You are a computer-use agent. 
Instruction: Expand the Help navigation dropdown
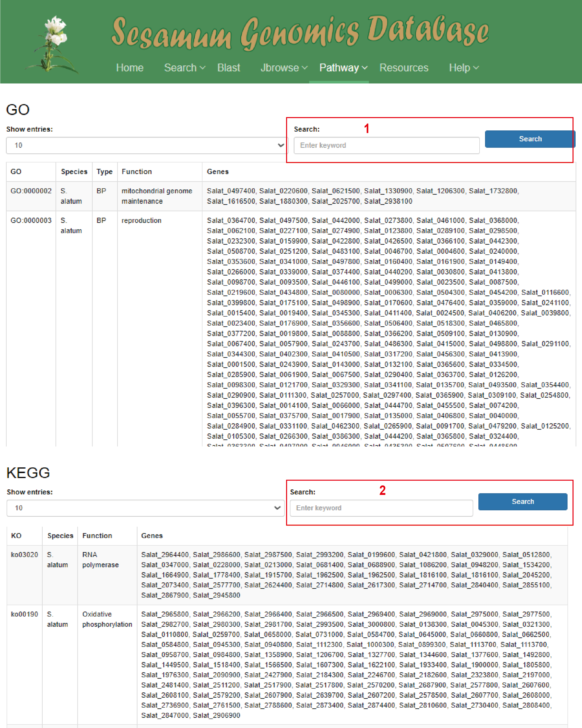click(x=463, y=68)
